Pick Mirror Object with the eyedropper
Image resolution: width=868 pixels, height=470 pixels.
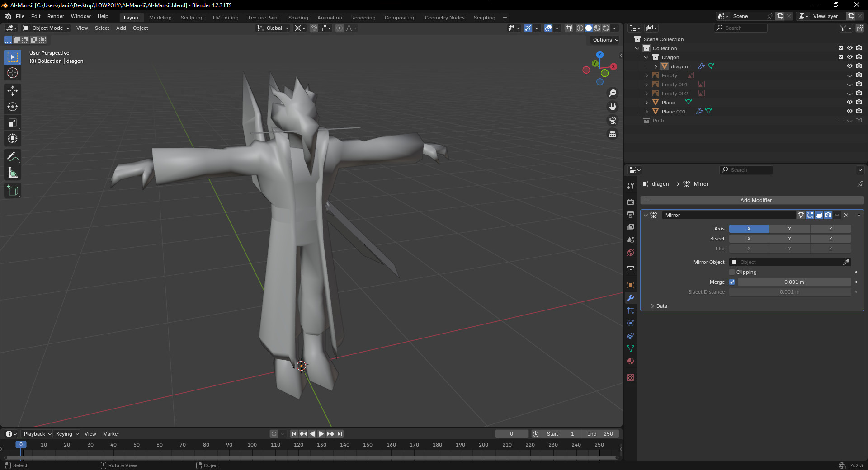pos(846,262)
